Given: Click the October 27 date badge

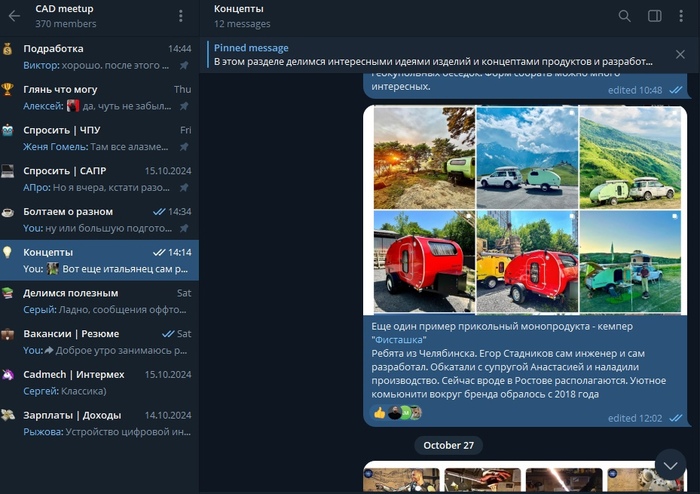Looking at the screenshot, I should [448, 445].
